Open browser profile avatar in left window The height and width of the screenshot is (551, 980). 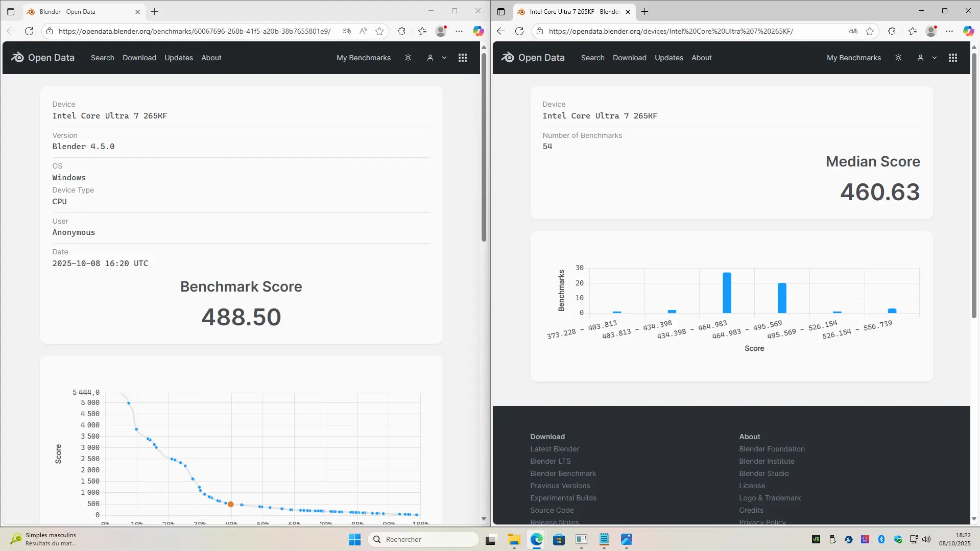(x=441, y=31)
